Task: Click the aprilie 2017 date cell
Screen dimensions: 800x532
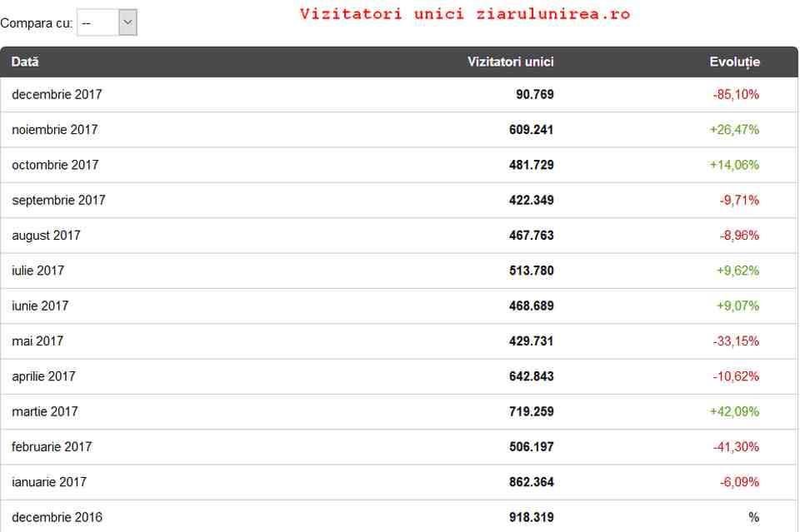Action: click(43, 376)
